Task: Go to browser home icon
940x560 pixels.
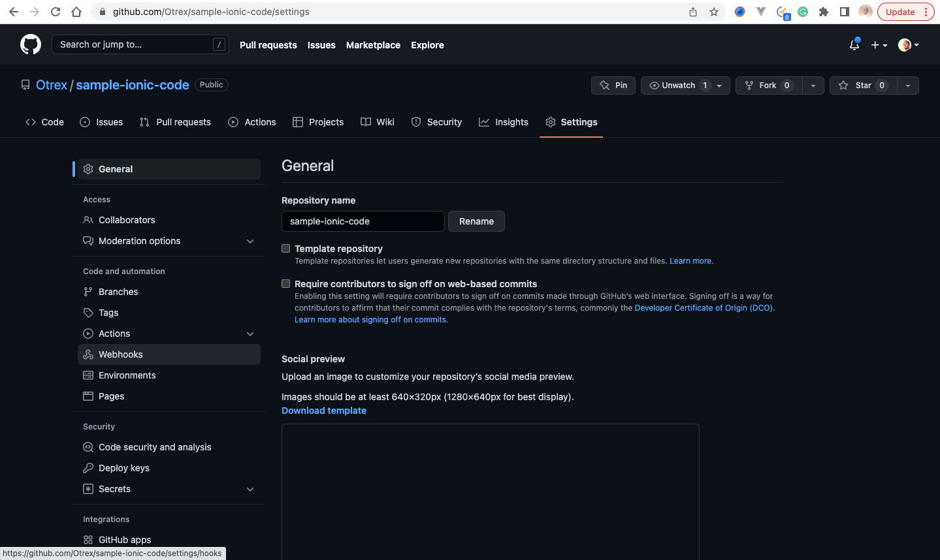Action: [x=76, y=12]
